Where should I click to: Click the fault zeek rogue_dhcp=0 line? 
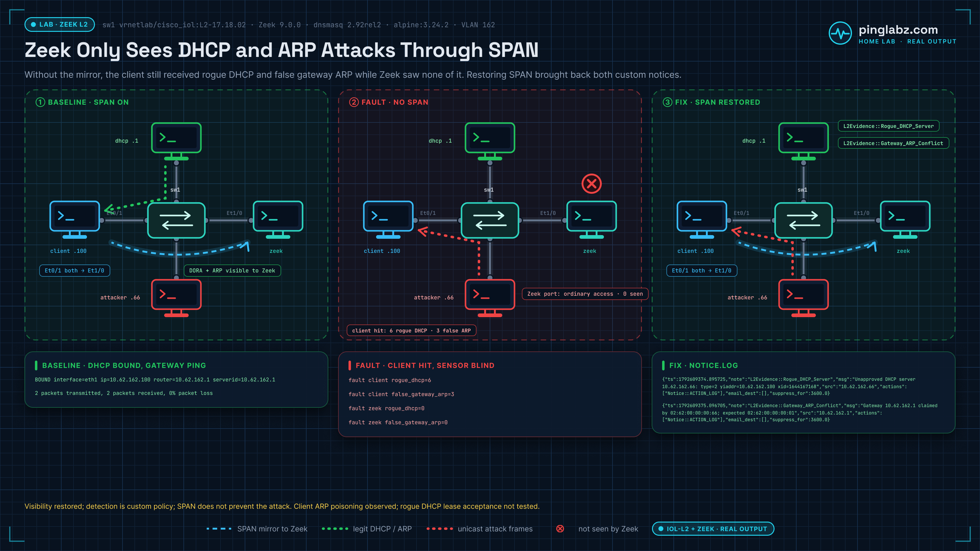(386, 408)
